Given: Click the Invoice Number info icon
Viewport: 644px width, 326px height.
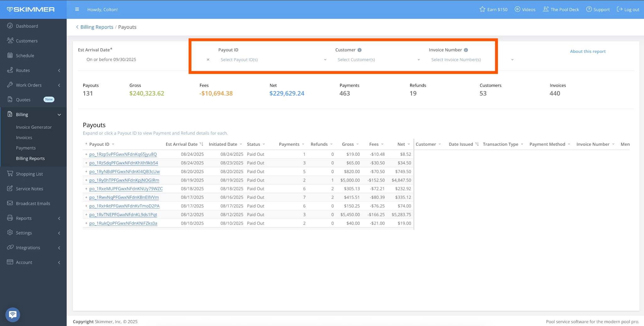Looking at the screenshot, I should 466,50.
